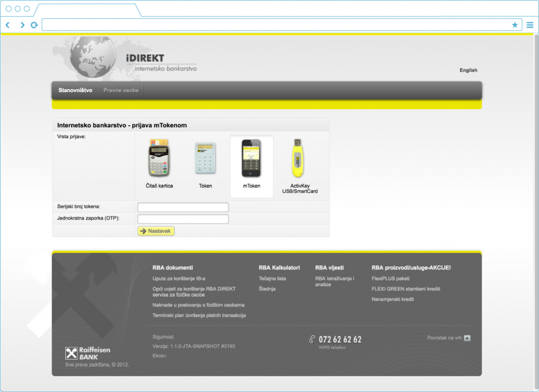Click the browser tab at top
Image resolution: width=539 pixels, height=392 pixels.
tap(88, 9)
